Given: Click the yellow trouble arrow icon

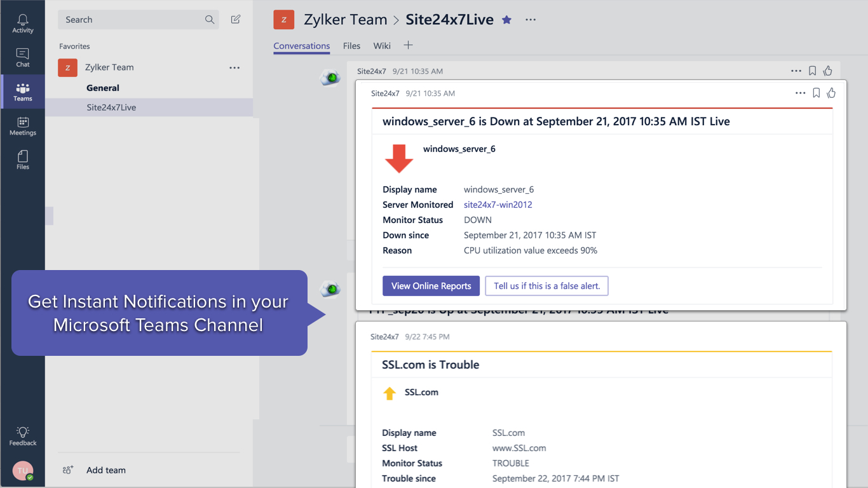Looking at the screenshot, I should click(390, 393).
